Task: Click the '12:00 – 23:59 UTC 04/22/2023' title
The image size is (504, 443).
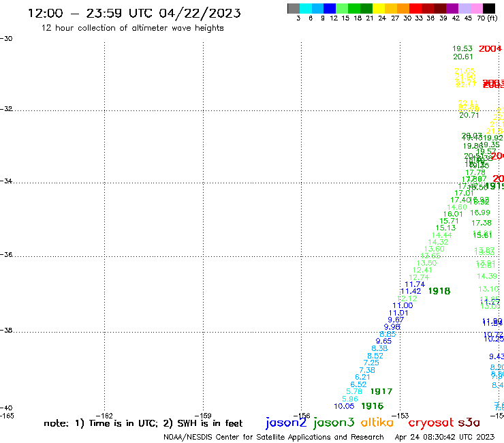Action: [x=134, y=13]
